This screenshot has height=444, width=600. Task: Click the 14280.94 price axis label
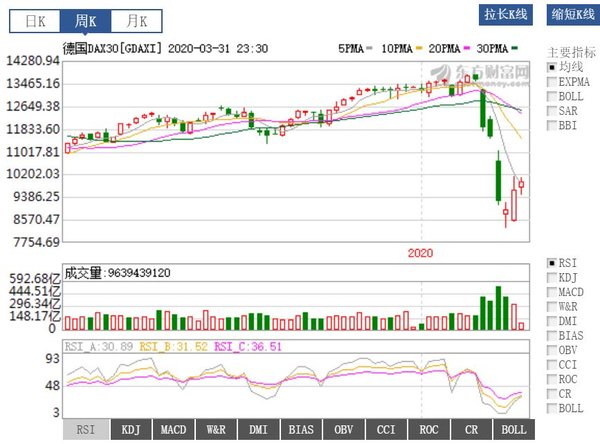tap(33, 61)
